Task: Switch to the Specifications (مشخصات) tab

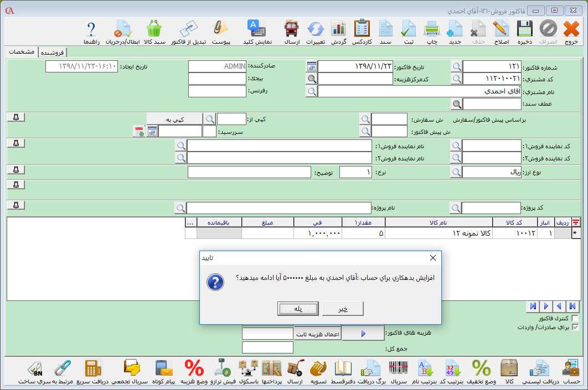Action: click(x=22, y=51)
